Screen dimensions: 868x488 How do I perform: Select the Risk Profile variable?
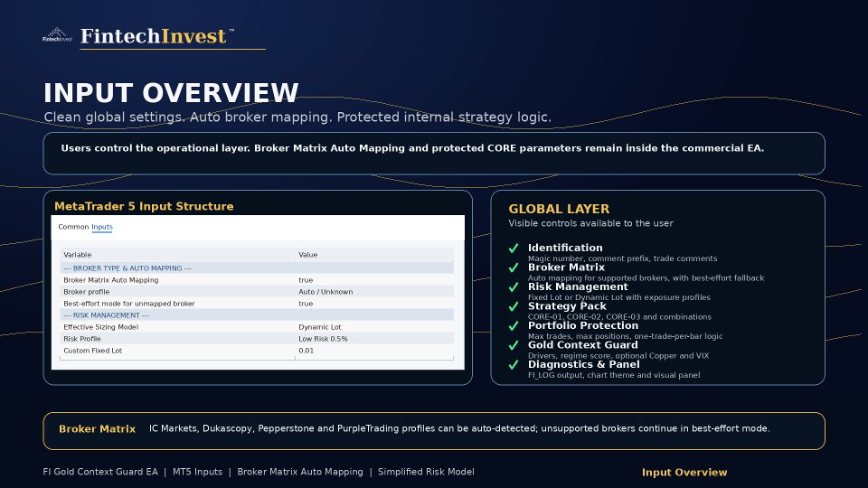[x=82, y=339]
